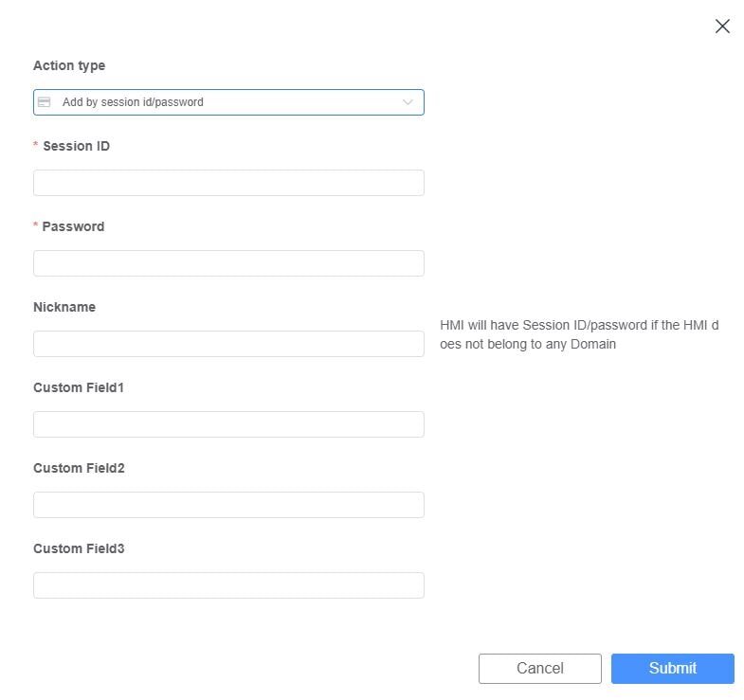Click the Custom Field1 input box

(228, 424)
